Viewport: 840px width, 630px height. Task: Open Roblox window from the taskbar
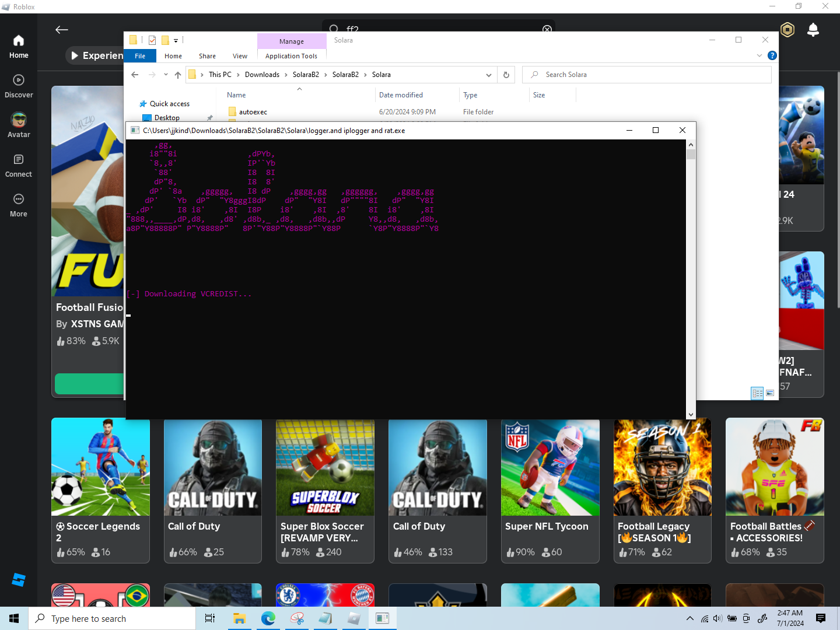coord(353,618)
